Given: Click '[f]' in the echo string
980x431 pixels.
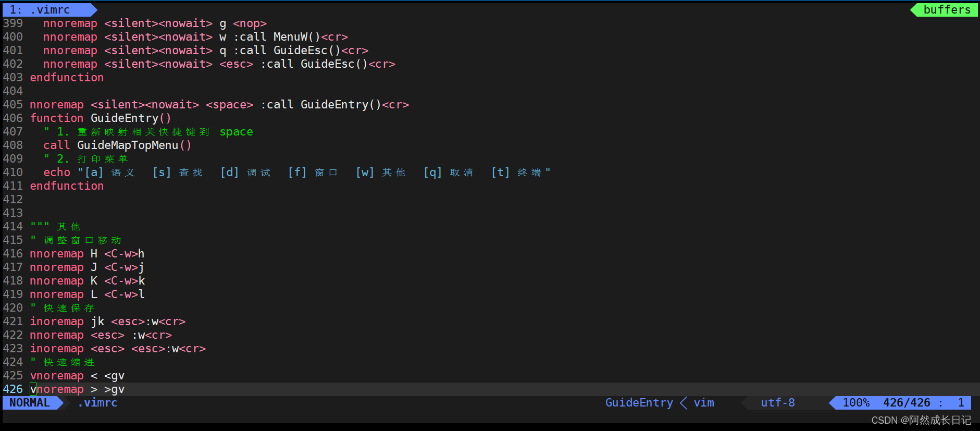Looking at the screenshot, I should (x=297, y=173).
